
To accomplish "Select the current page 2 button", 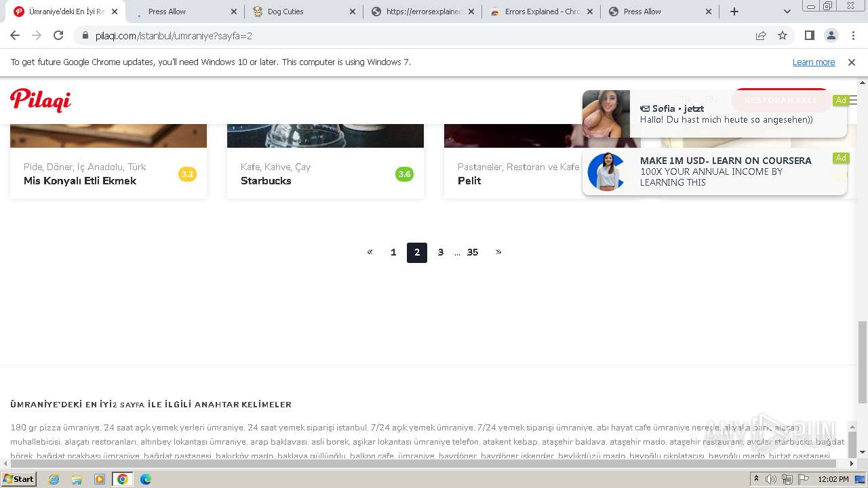I will (417, 253).
